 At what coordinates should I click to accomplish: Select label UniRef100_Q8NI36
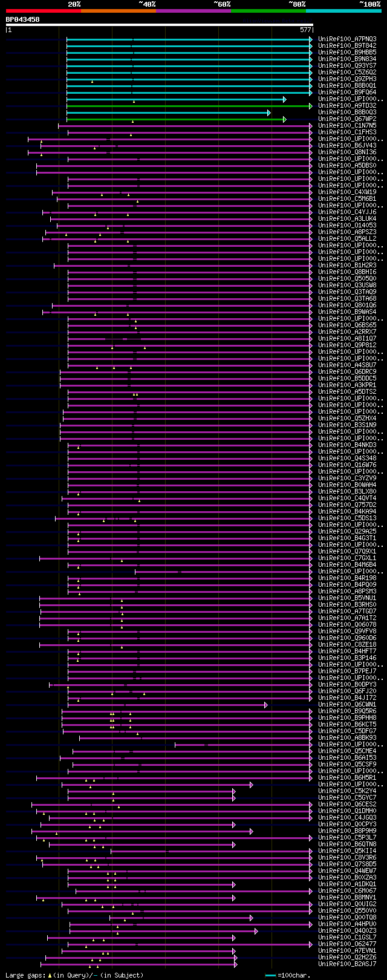pos(347,152)
